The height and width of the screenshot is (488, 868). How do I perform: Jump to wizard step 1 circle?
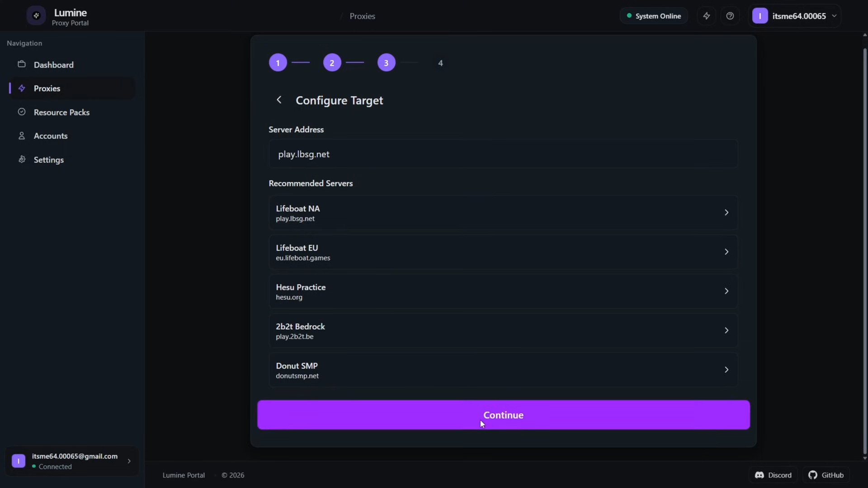tap(278, 63)
